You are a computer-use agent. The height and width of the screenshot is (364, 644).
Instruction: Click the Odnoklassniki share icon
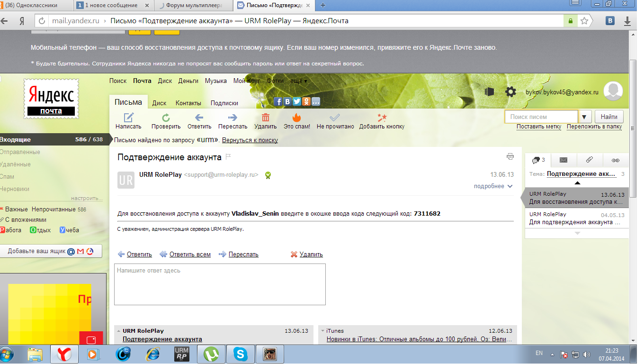[x=306, y=101]
